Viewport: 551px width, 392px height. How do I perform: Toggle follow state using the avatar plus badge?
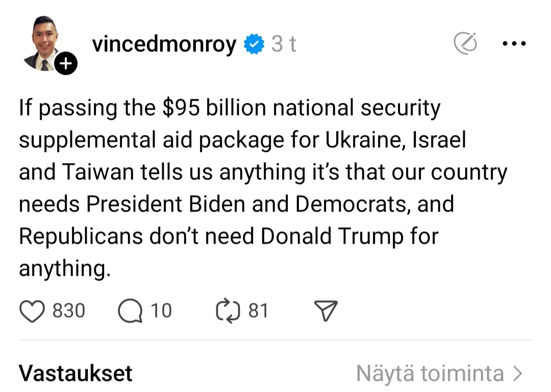tap(65, 63)
